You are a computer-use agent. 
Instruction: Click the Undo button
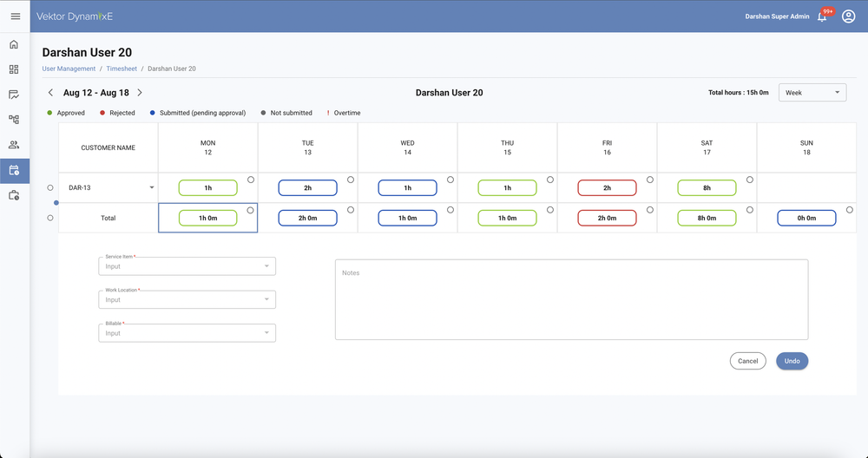[792, 361]
